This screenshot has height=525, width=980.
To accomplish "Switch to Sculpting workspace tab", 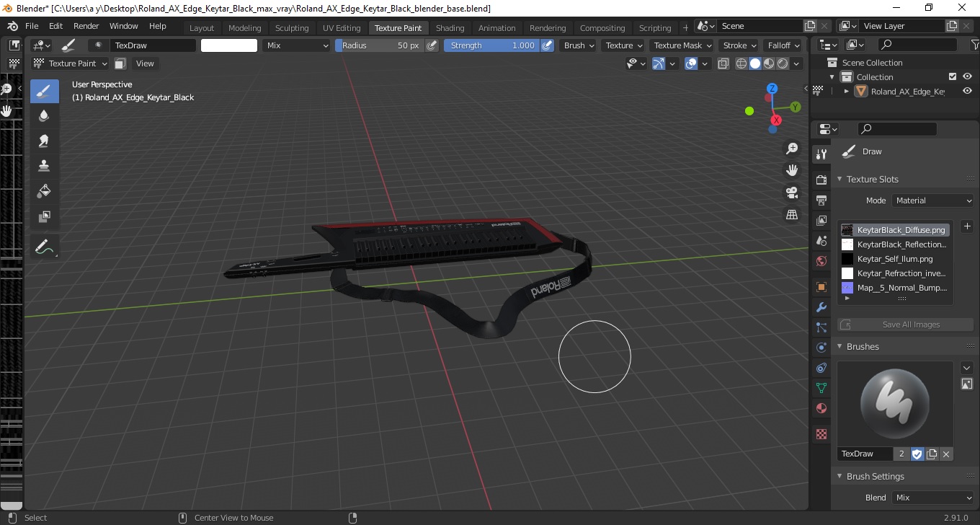I will click(x=292, y=28).
